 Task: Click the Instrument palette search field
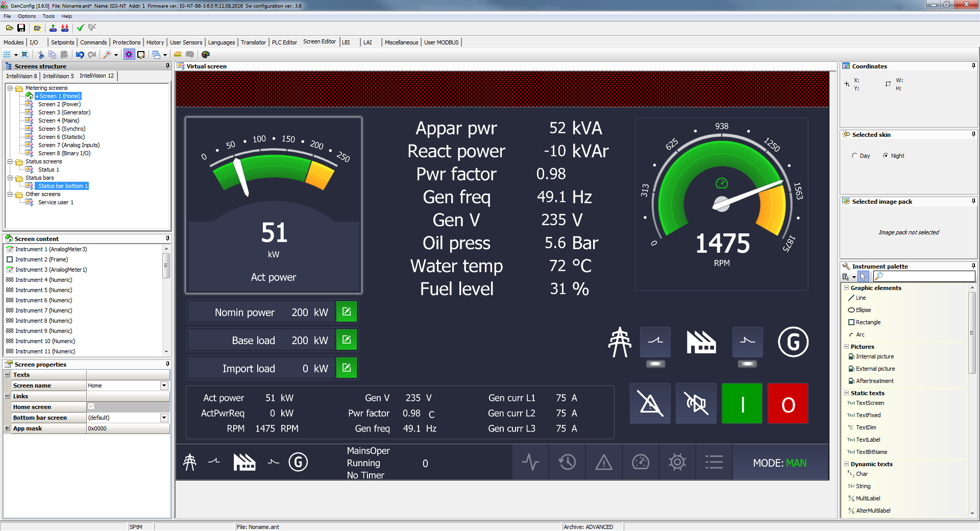point(927,276)
